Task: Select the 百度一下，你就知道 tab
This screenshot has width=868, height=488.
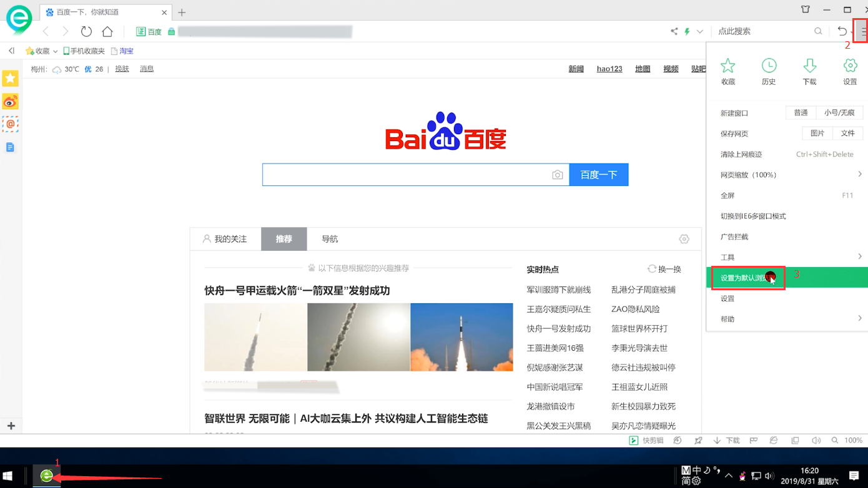Action: click(x=105, y=12)
